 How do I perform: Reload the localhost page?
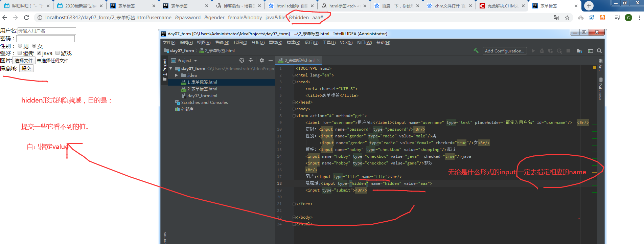click(x=26, y=18)
